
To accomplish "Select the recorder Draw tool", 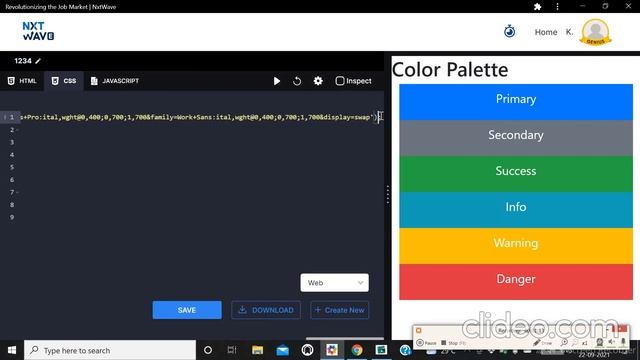I will point(543,343).
